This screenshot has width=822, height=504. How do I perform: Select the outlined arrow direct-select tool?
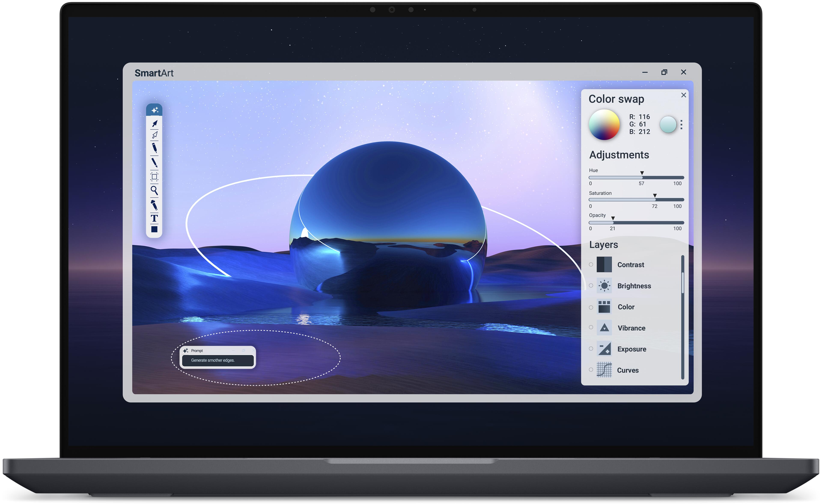coord(155,135)
